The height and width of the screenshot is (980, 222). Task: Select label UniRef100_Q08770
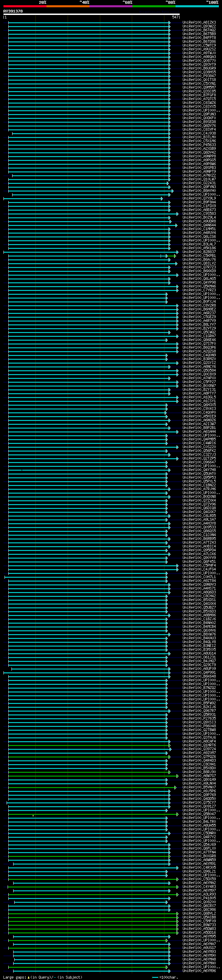click(x=199, y=60)
